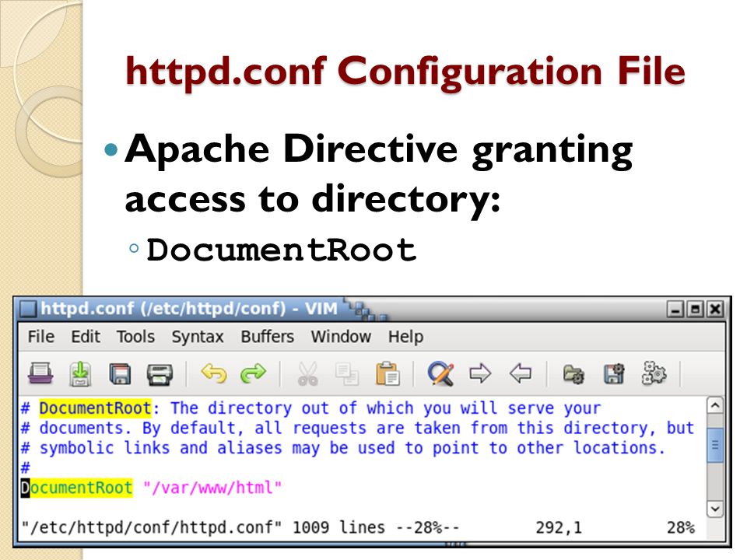
Task: Open the Window menu
Action: click(341, 337)
